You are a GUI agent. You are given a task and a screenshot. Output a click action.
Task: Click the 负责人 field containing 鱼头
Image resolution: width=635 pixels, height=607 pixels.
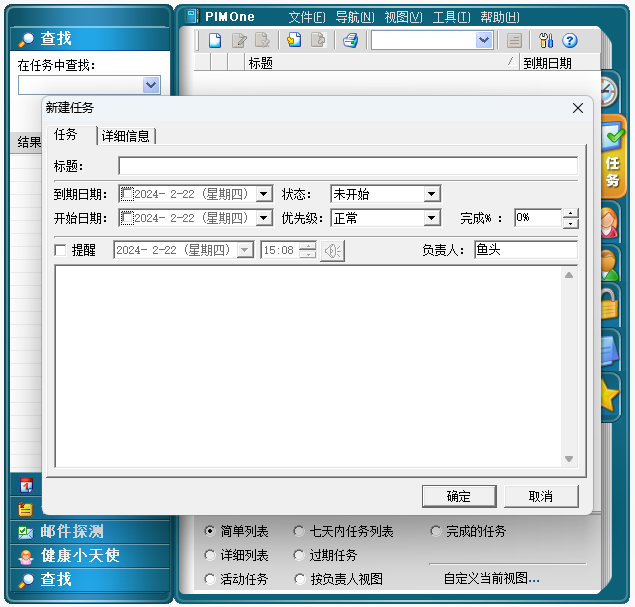click(x=526, y=250)
